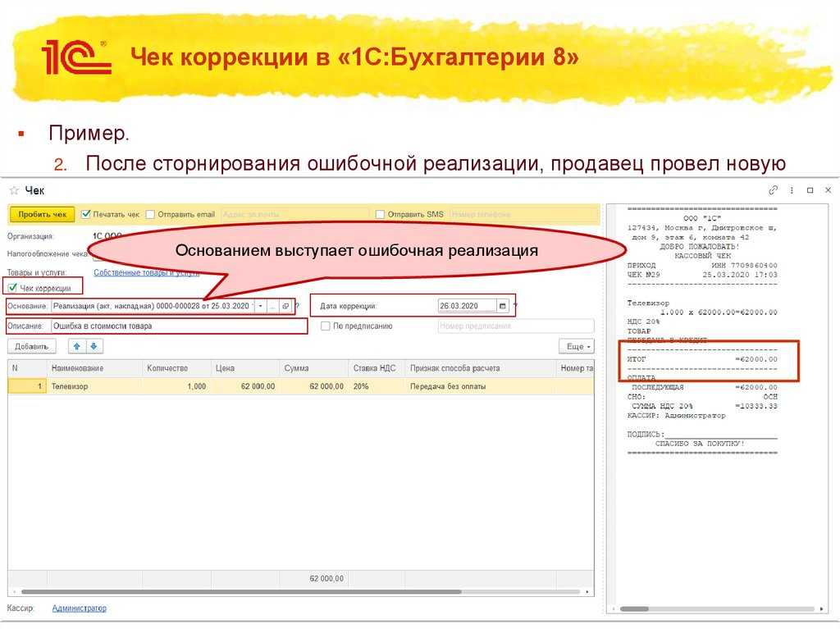Image resolution: width=840 pixels, height=629 pixels.
Task: Click the SMS phone number input field
Action: (x=524, y=214)
